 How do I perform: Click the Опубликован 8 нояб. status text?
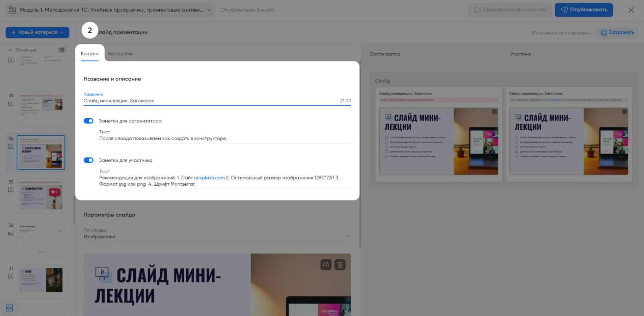pos(248,10)
